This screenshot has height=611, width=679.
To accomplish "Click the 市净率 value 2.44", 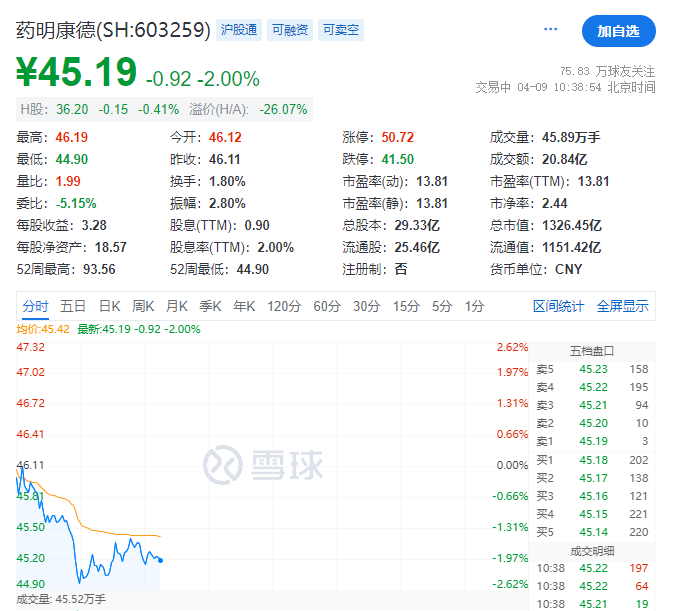I will click(x=554, y=204).
